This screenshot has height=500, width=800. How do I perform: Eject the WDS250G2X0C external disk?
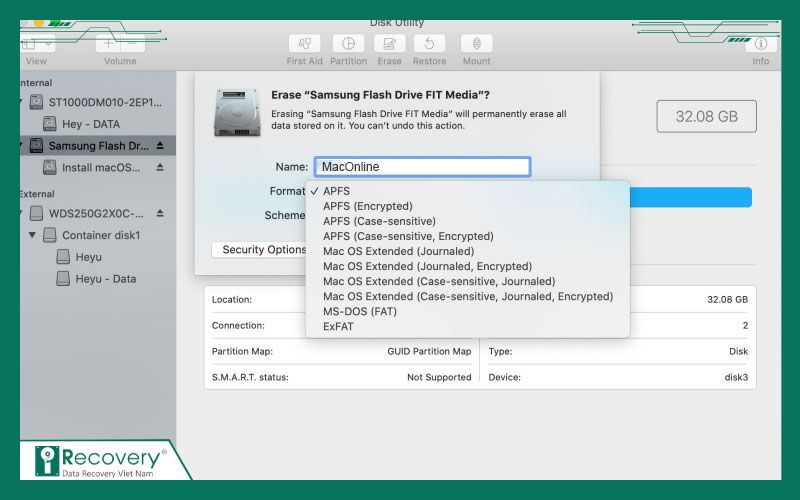click(159, 213)
